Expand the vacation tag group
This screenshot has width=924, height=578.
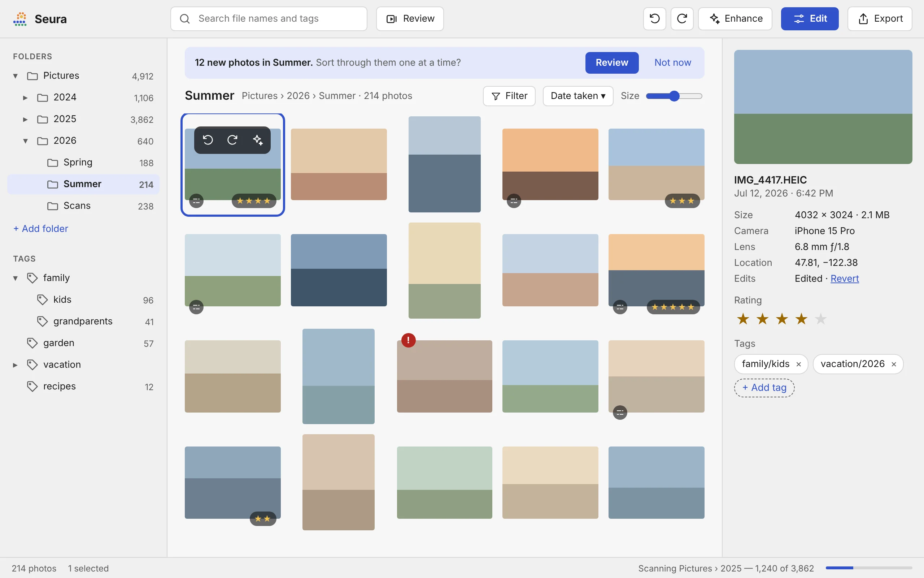pos(15,365)
